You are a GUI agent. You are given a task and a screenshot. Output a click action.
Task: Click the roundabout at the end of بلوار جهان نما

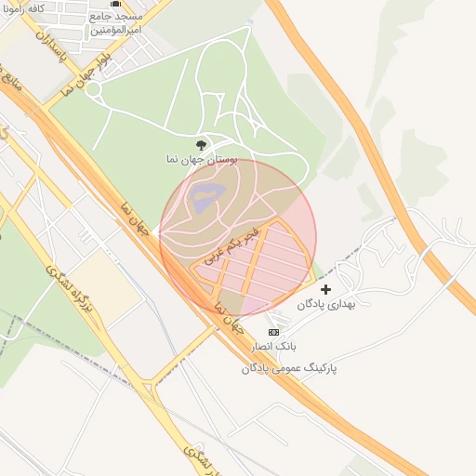93,89
